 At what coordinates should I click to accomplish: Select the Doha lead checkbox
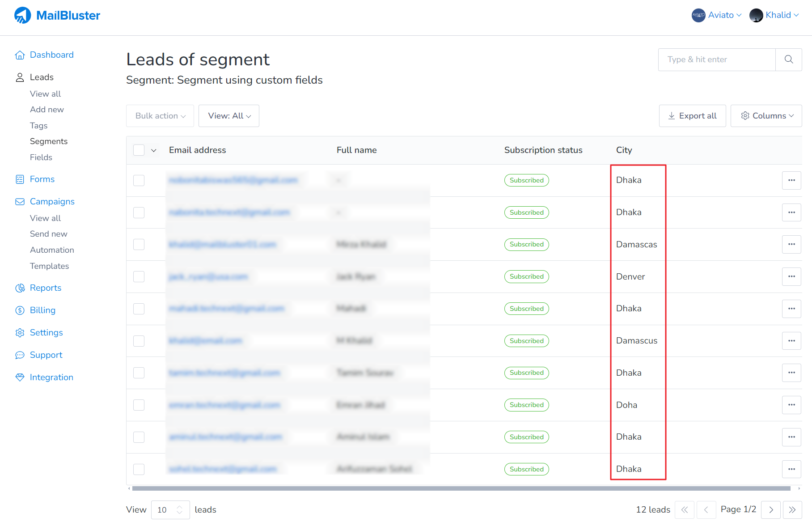[139, 405]
